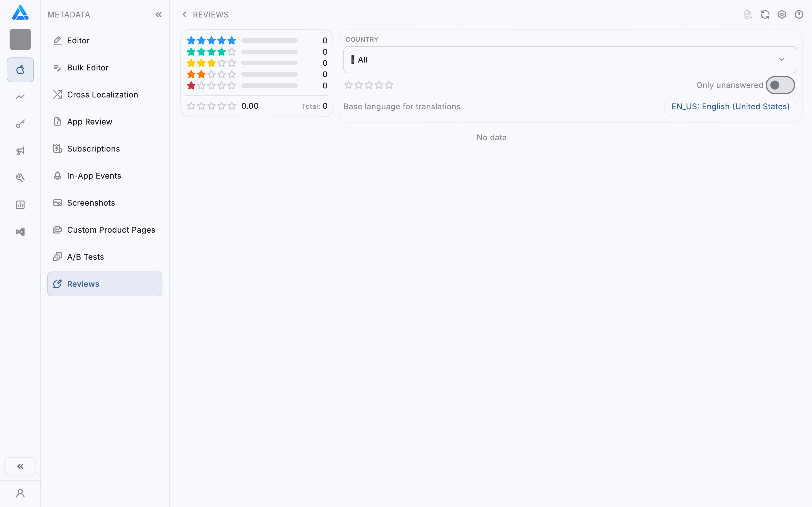Open the key icon section in sidebar
Image resolution: width=812 pixels, height=507 pixels.
20,124
